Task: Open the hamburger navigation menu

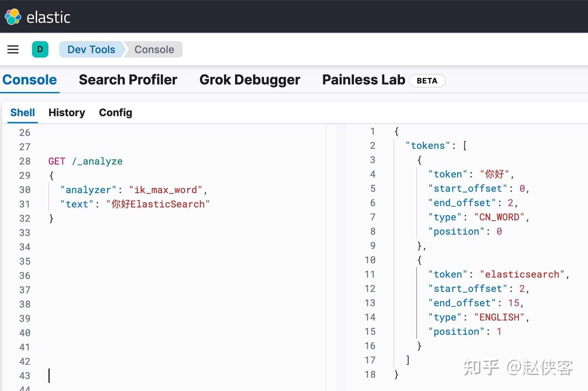Action: tap(13, 49)
